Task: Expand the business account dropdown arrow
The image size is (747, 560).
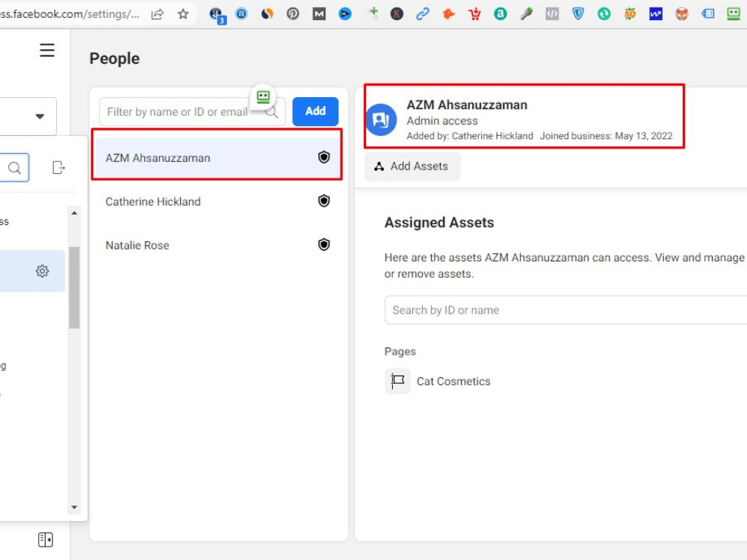Action: point(40,116)
